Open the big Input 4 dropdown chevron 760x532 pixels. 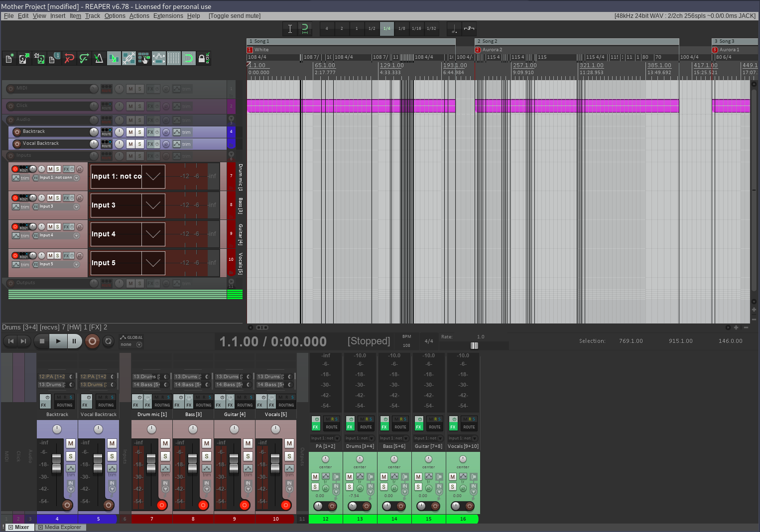click(153, 234)
